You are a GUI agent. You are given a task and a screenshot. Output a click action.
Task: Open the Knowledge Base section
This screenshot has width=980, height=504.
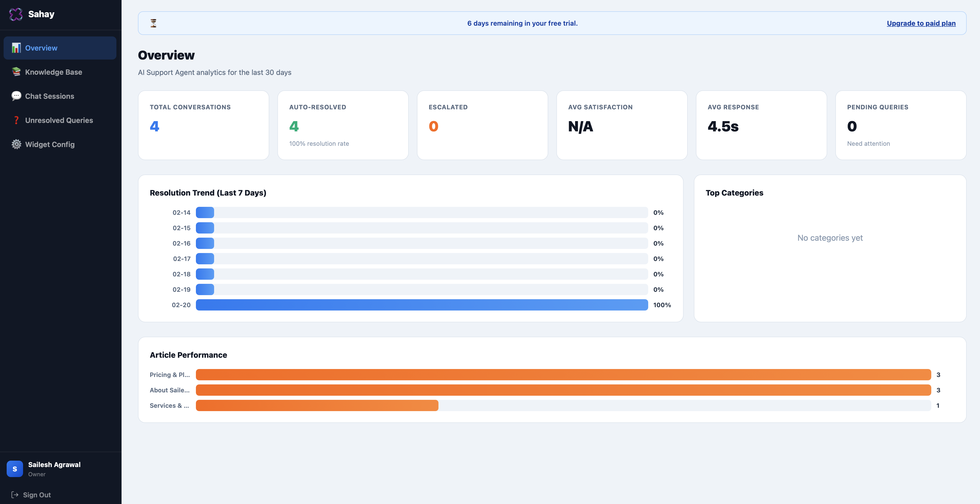(53, 72)
